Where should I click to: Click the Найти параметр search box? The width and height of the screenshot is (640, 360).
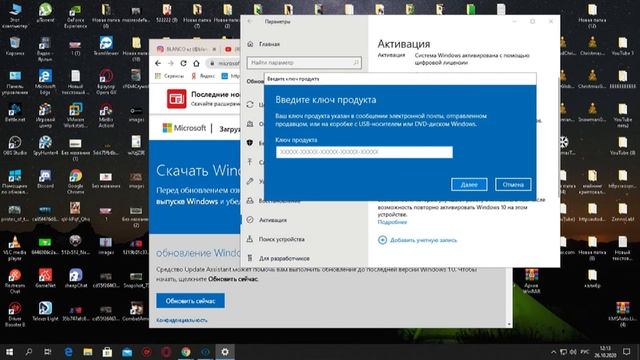[x=304, y=62]
